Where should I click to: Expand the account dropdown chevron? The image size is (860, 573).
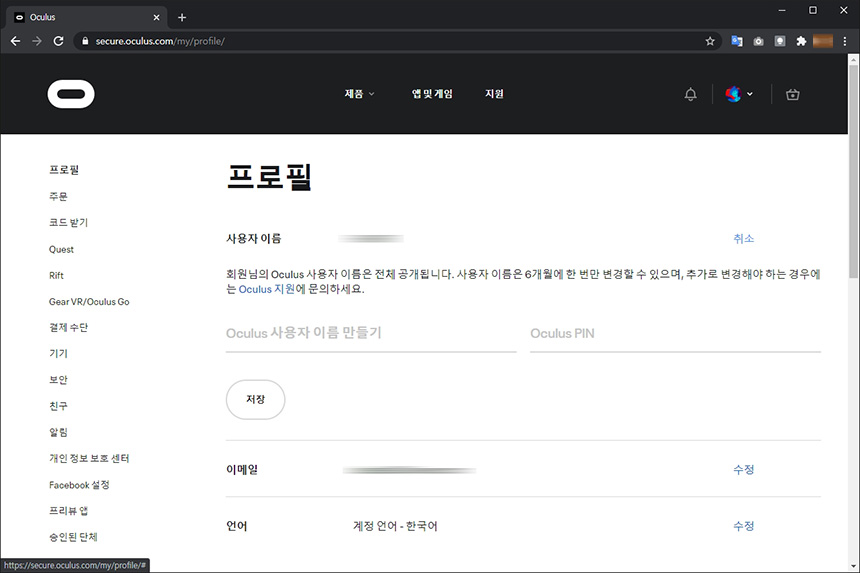click(x=750, y=94)
